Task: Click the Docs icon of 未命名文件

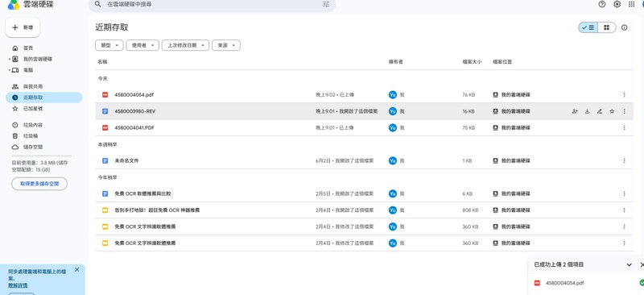Action: pos(105,160)
